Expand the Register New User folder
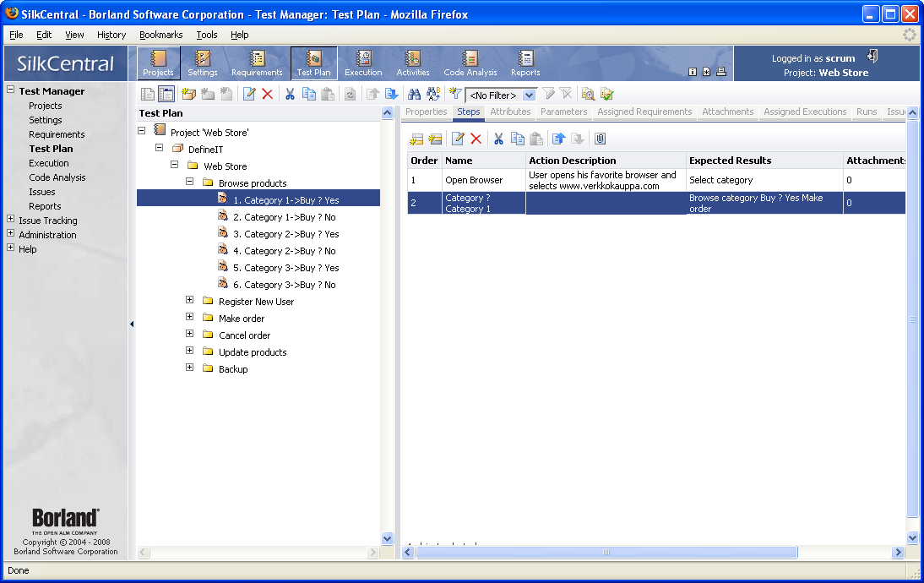The image size is (924, 583). click(x=190, y=299)
